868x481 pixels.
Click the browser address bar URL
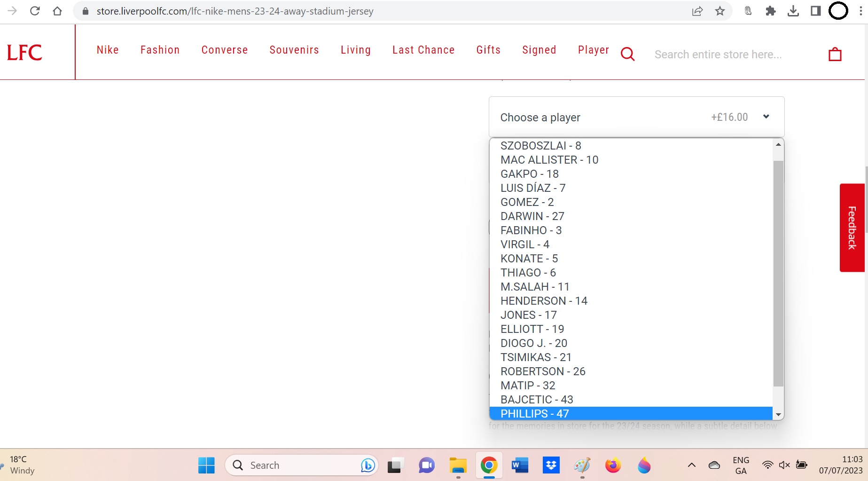click(235, 11)
